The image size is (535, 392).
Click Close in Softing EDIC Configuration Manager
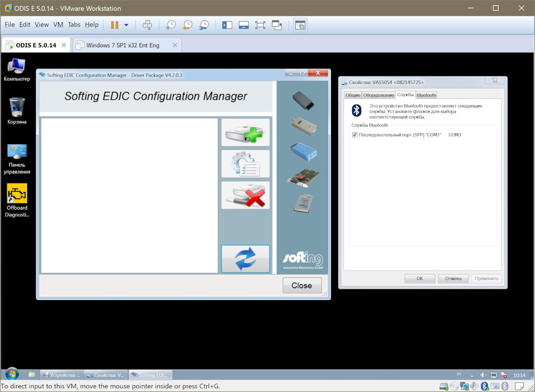coord(302,285)
